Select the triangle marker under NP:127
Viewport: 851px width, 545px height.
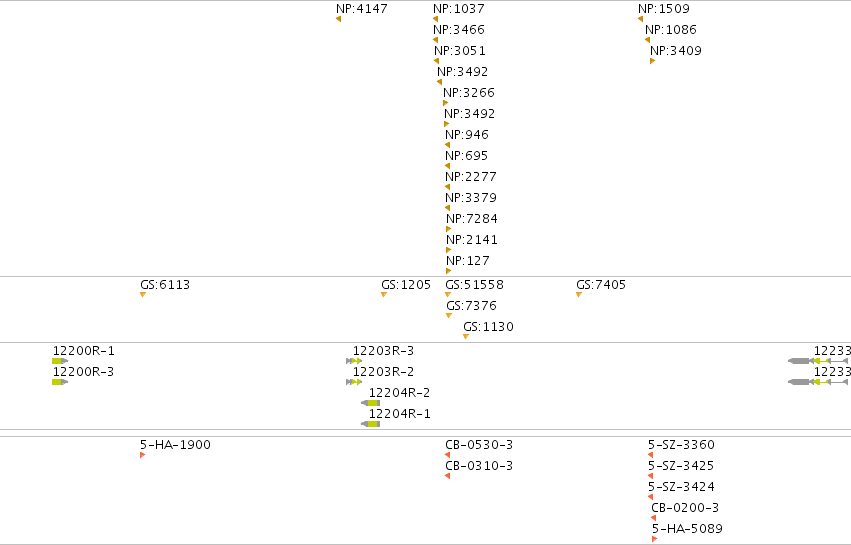click(x=448, y=271)
